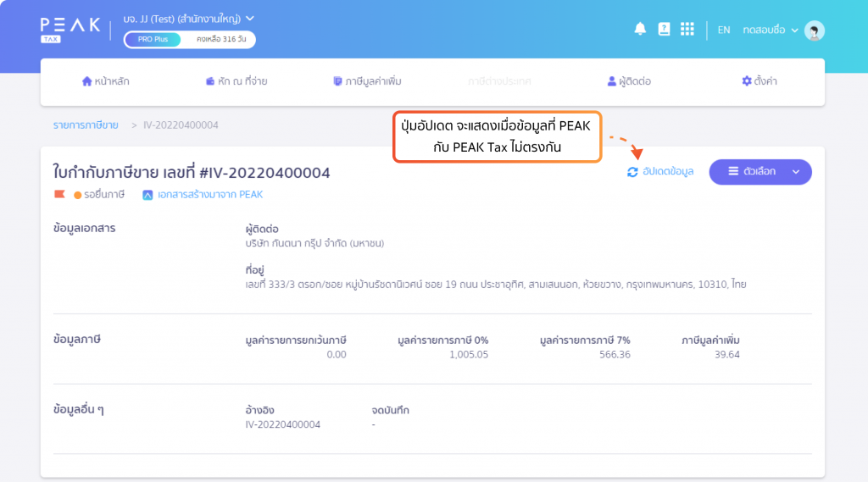
Task: Click the company name บจ. JJ (Test)
Action: coord(182,19)
